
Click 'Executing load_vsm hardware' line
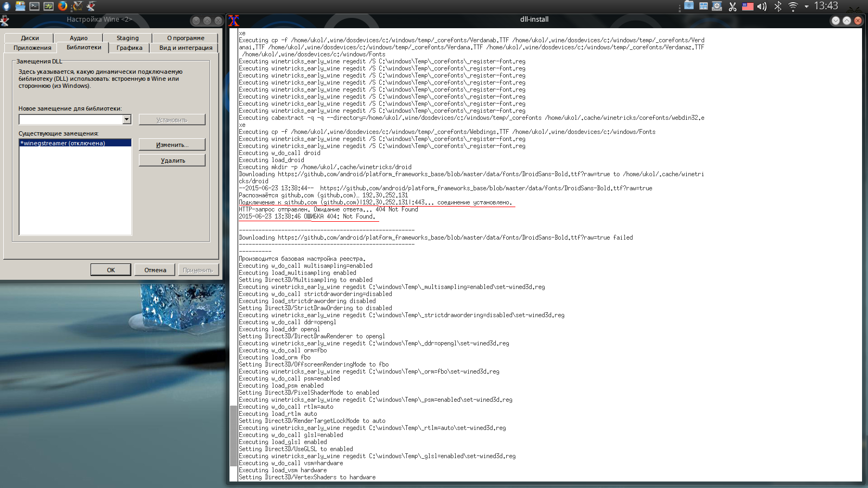tap(283, 470)
